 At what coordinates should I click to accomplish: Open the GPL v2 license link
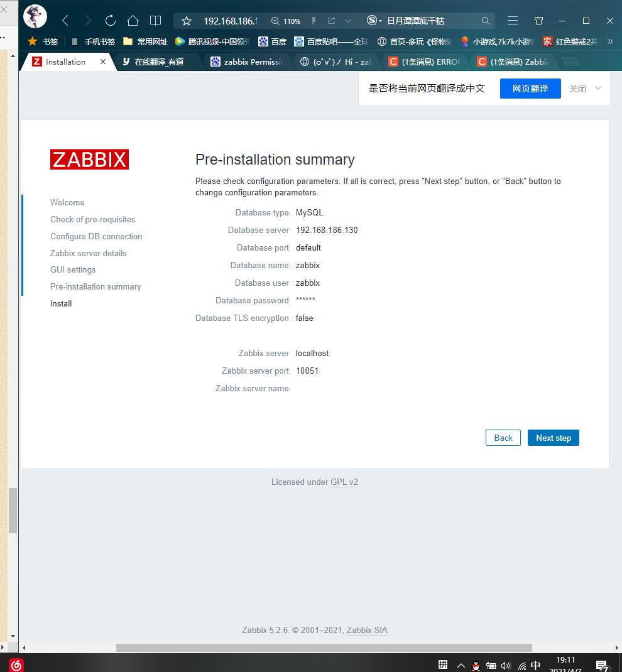tap(344, 482)
